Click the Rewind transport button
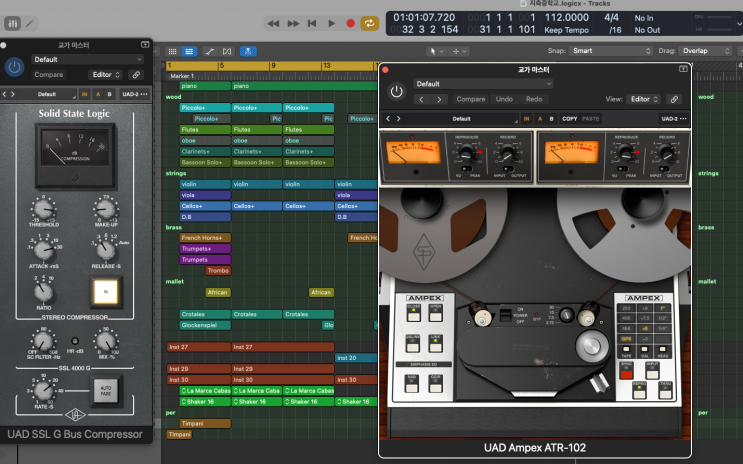This screenshot has height=464, width=743. point(275,22)
